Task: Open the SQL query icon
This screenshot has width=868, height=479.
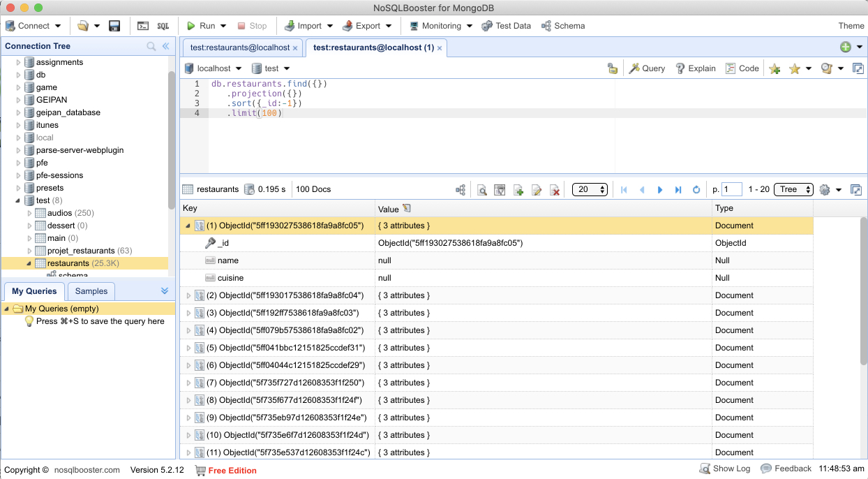Action: click(163, 26)
